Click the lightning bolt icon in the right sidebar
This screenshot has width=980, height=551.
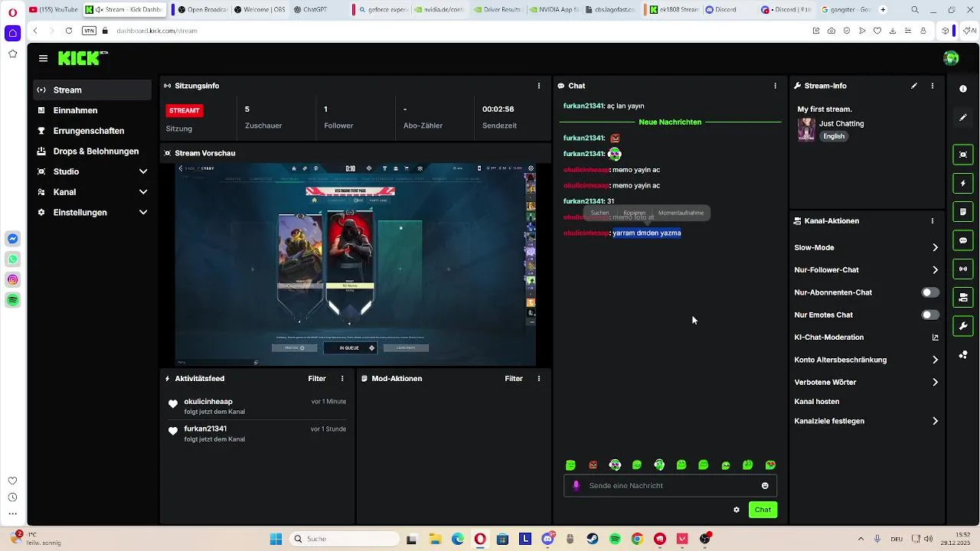pos(963,184)
